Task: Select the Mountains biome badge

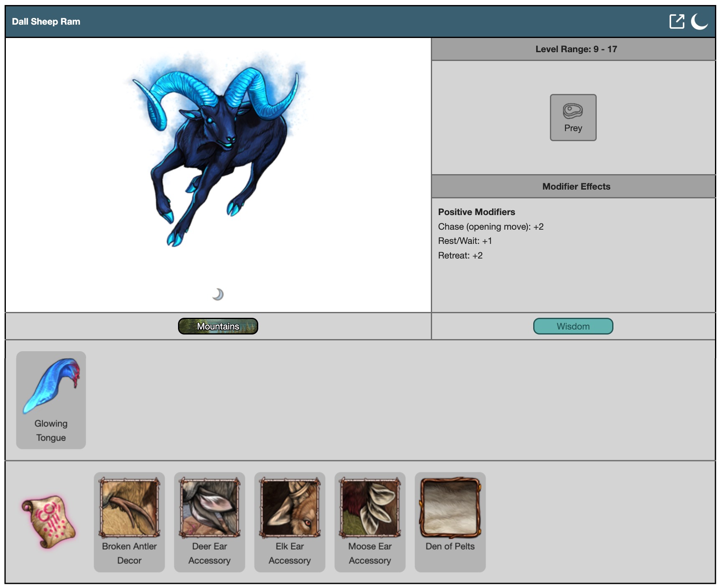Action: point(218,326)
